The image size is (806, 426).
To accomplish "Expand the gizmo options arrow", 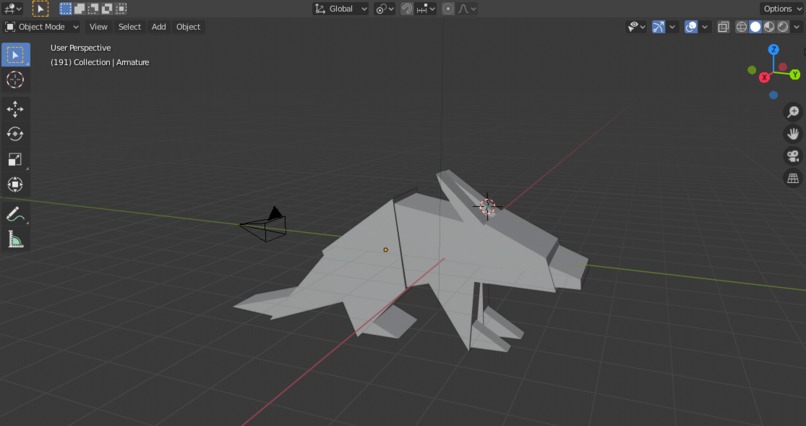I will tap(672, 27).
